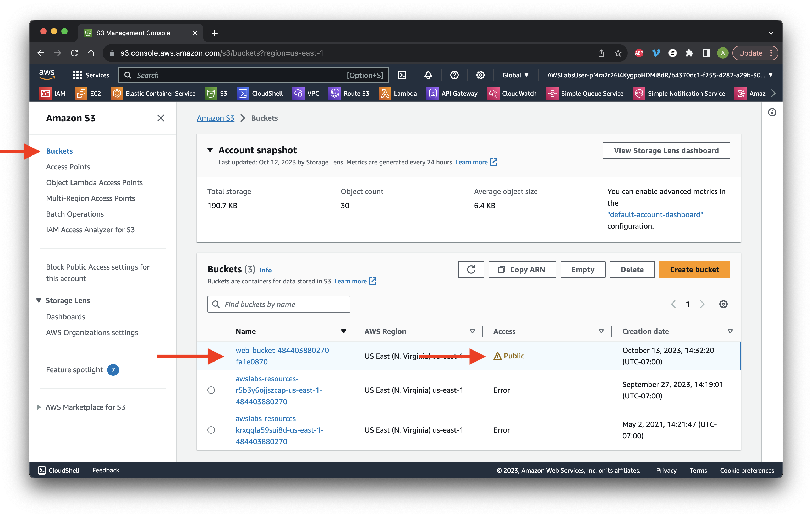Launch CloudShell from favorites bar
812x517 pixels.
coord(260,94)
